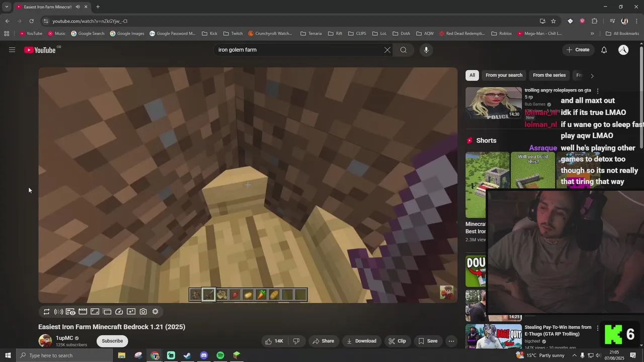Toggle the video loop icon
This screenshot has height=362, width=644.
point(46,312)
